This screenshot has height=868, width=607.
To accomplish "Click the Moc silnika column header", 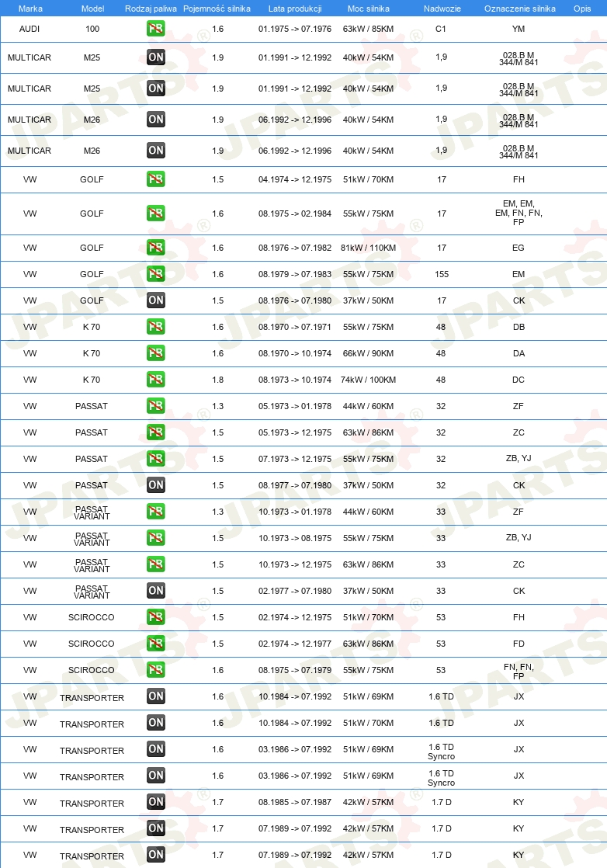I will (x=369, y=9).
